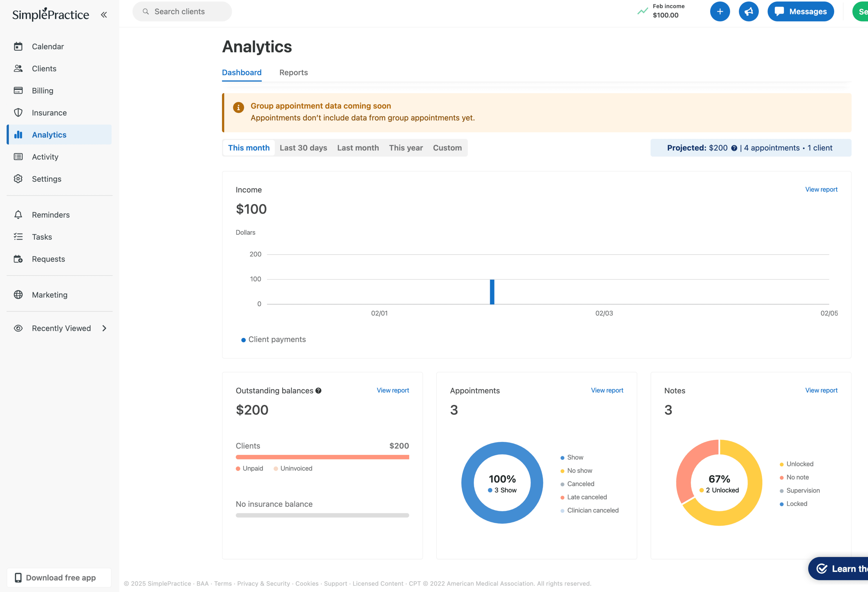Expand Recently Viewed chevron
Screen dimensions: 868x592
(104, 328)
